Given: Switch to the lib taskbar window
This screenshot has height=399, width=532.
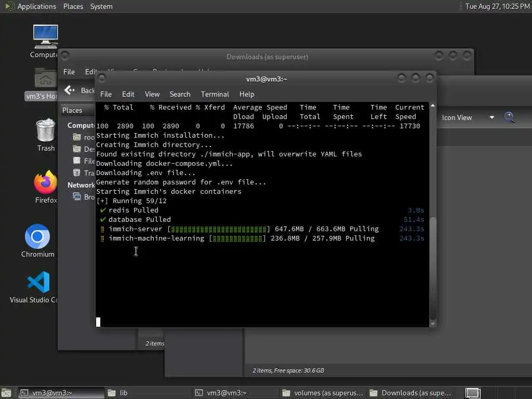Looking at the screenshot, I should click(148, 393).
